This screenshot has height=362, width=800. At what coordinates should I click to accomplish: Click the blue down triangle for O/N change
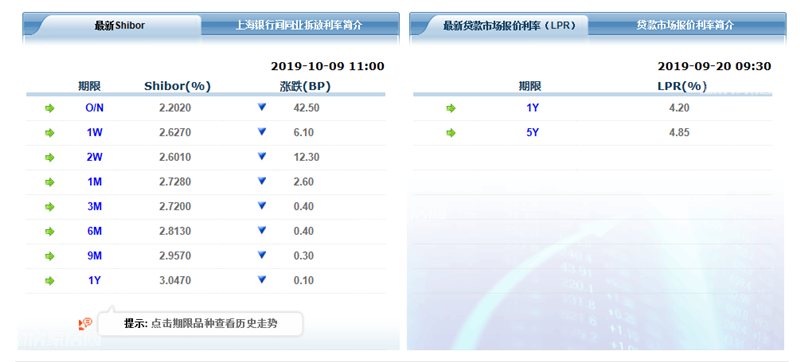coord(262,107)
